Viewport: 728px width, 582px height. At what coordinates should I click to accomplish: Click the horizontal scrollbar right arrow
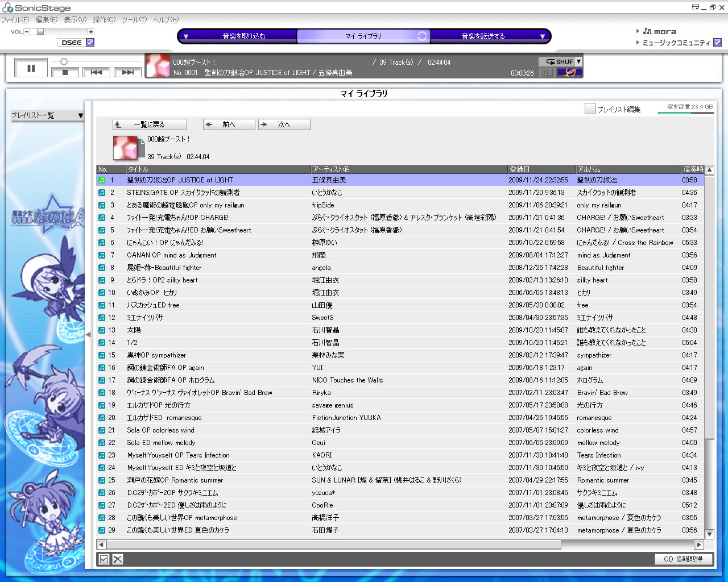(699, 544)
